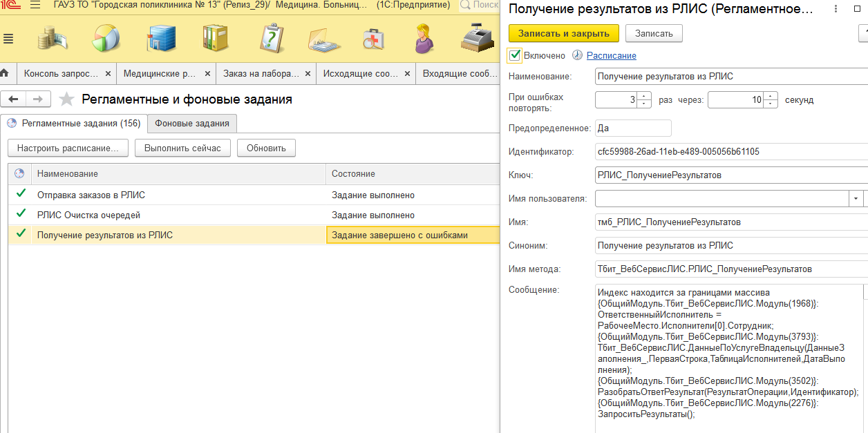This screenshot has height=433, width=868.
Task: Uncheck the Включено checkbox
Action: [x=515, y=55]
